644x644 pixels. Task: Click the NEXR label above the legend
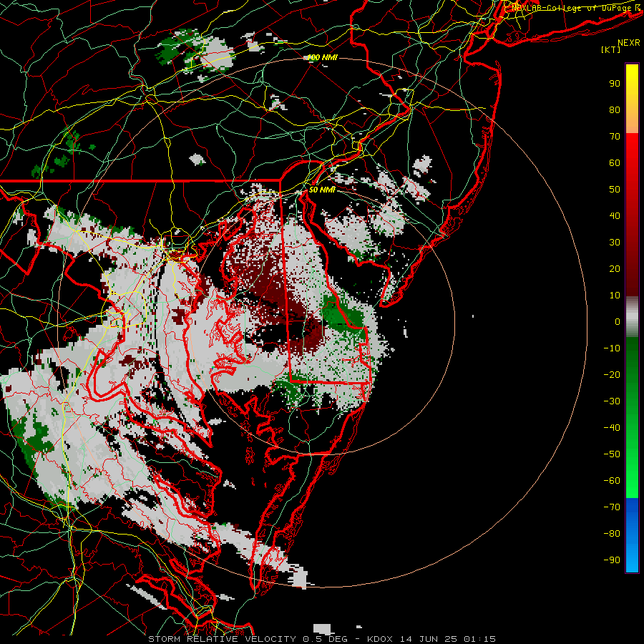(x=628, y=43)
